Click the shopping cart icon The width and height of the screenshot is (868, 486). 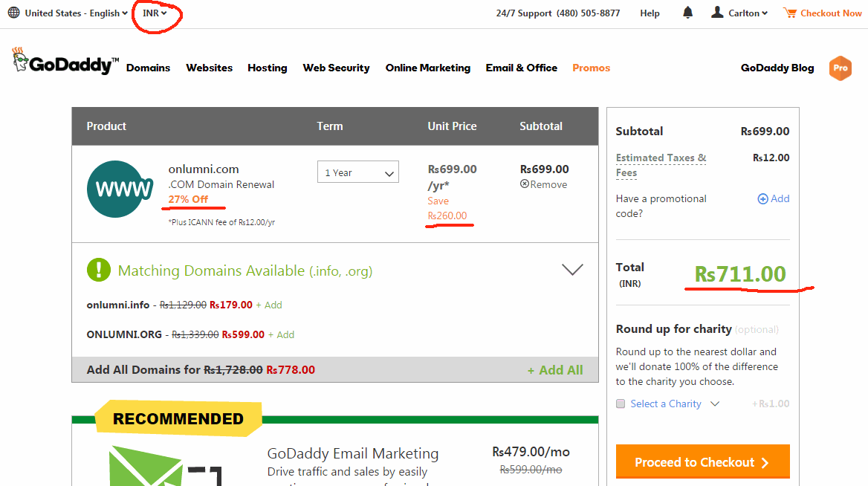790,13
